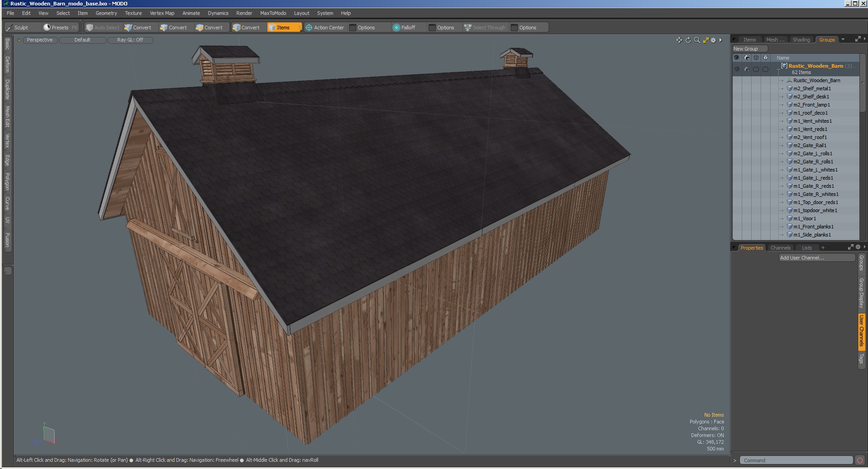
Task: Maximize the viewport with the yellow arrows
Action: pos(706,40)
